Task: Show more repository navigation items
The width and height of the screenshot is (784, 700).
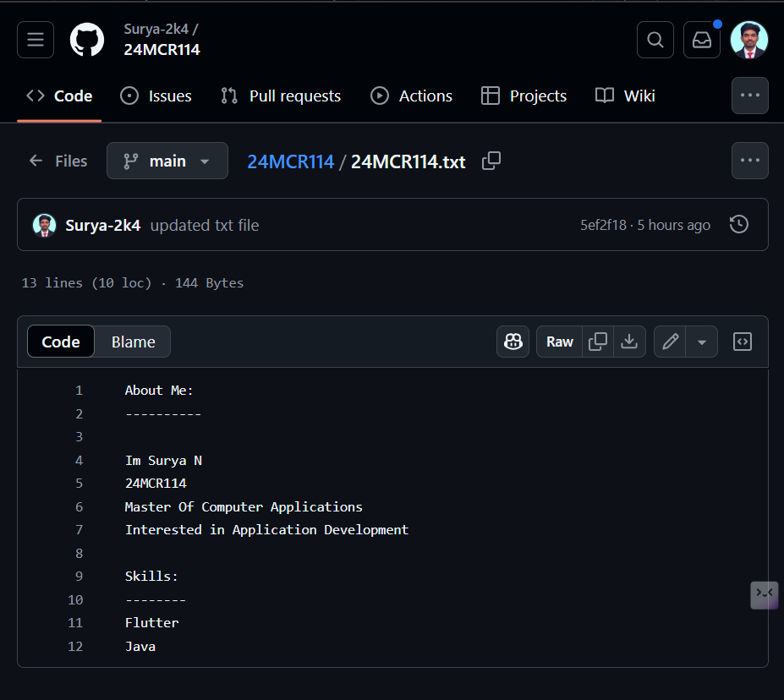Action: [749, 96]
